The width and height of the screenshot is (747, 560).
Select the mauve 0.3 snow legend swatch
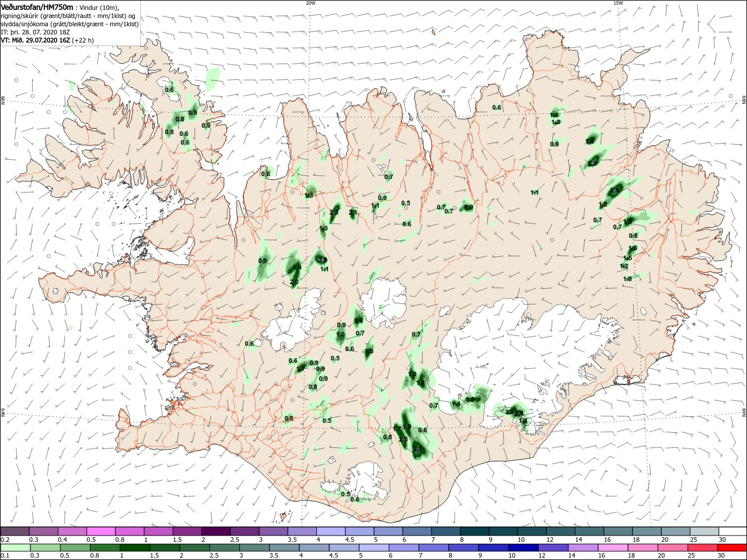pos(43,531)
